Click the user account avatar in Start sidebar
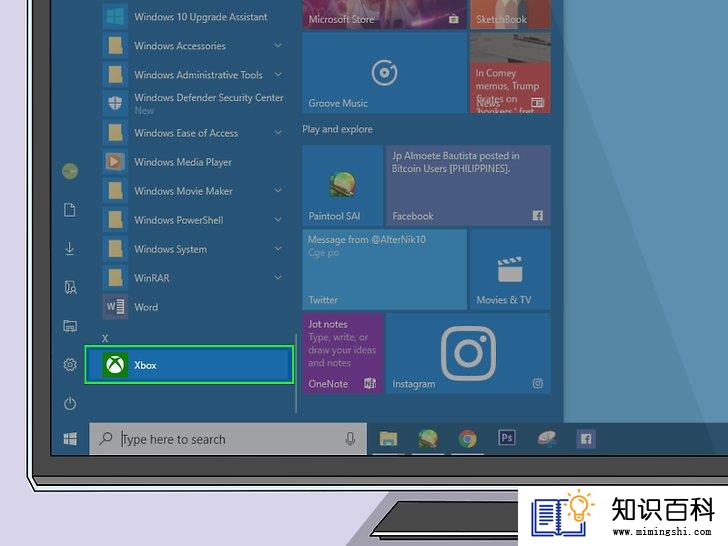Screen dimensions: 728x546 click(x=70, y=171)
